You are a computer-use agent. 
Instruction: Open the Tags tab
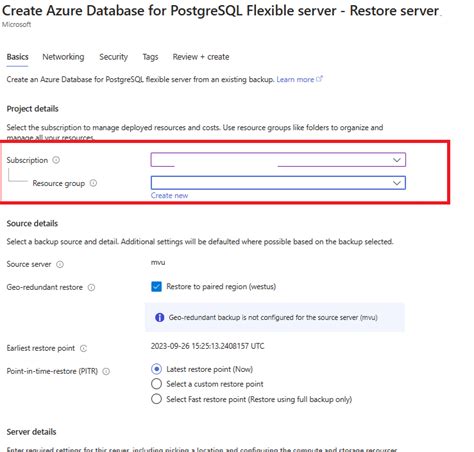click(150, 57)
